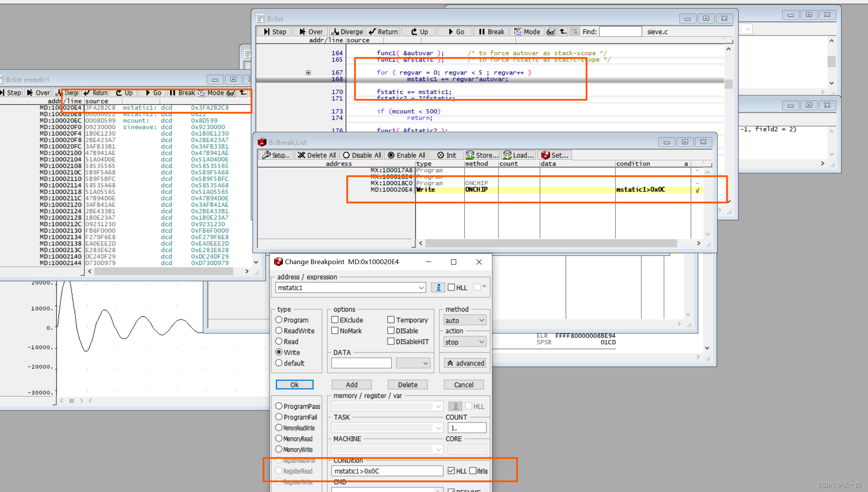Screen dimensions: 868x492
Task: Uncheck the HLL checkbox beside CONDition
Action: click(x=451, y=471)
